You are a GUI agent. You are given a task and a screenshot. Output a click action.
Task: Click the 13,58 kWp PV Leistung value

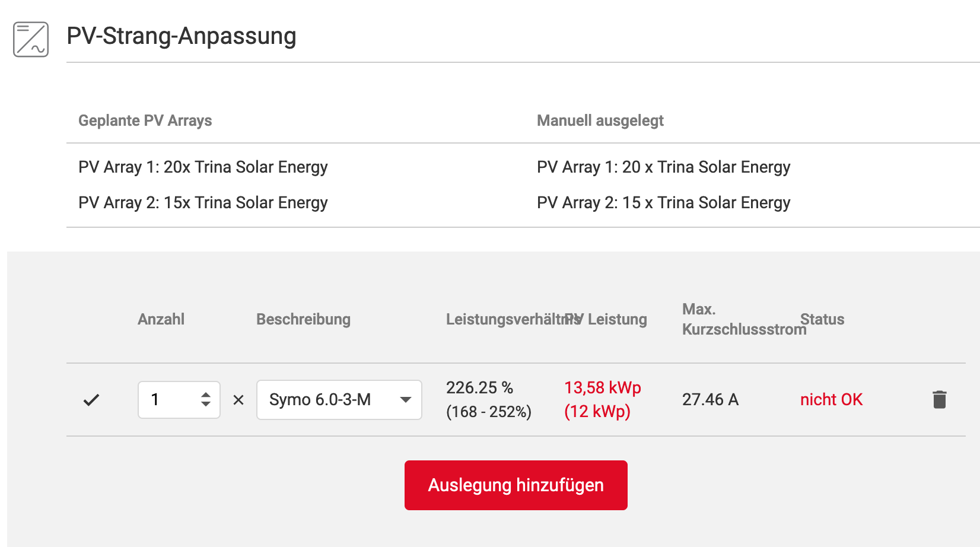pos(602,388)
